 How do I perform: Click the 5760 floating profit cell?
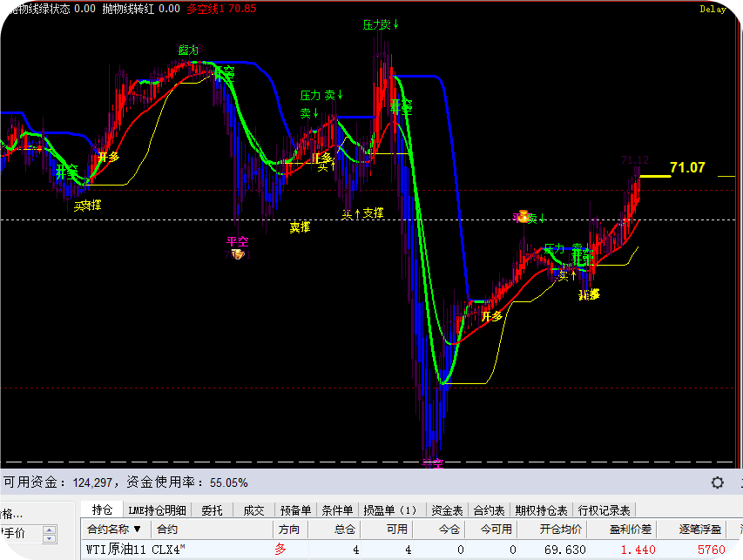712,550
